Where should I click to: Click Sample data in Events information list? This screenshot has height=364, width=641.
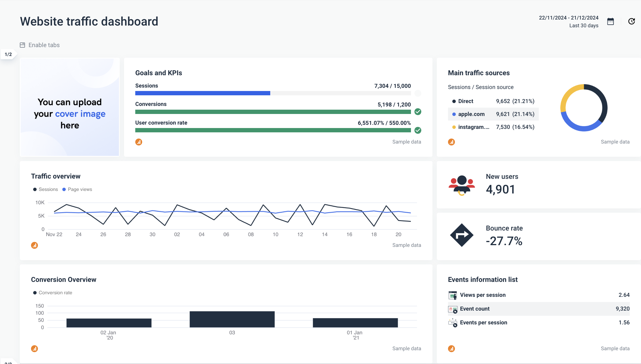[x=615, y=348]
